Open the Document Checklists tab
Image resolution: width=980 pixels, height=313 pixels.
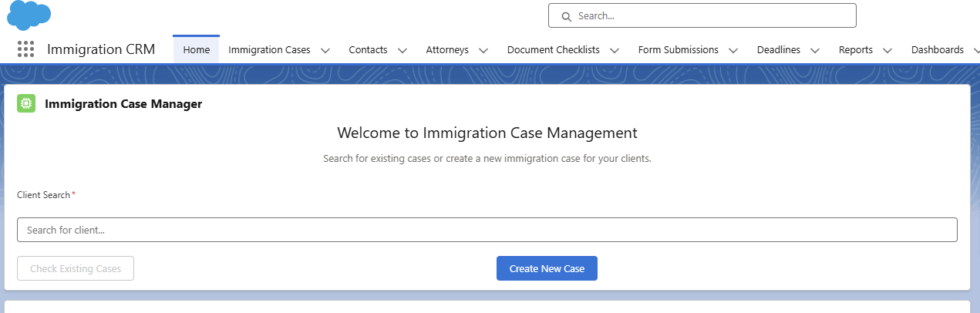(x=553, y=49)
